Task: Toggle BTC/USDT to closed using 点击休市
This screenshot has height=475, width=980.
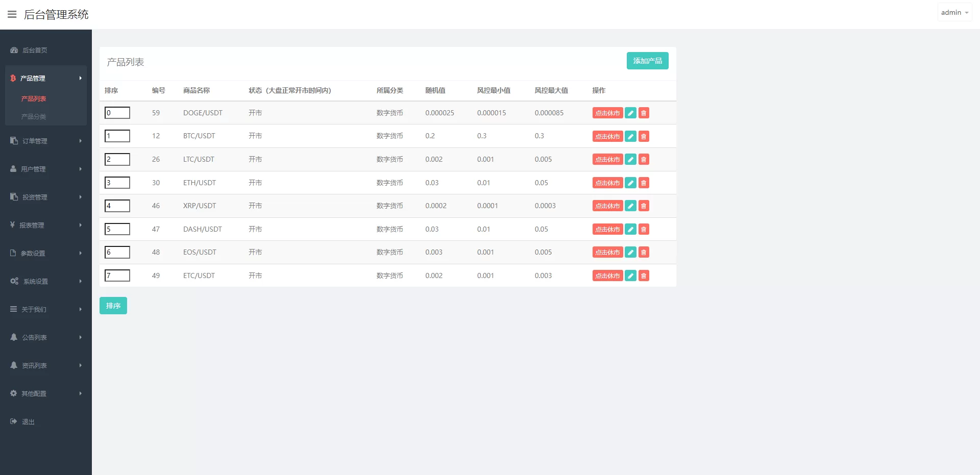Action: pyautogui.click(x=607, y=136)
